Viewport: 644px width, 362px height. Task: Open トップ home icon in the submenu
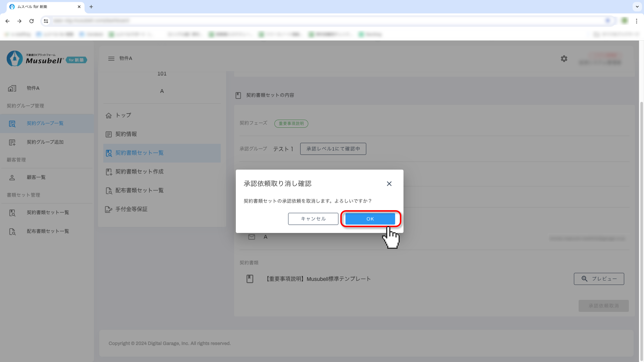pyautogui.click(x=108, y=116)
